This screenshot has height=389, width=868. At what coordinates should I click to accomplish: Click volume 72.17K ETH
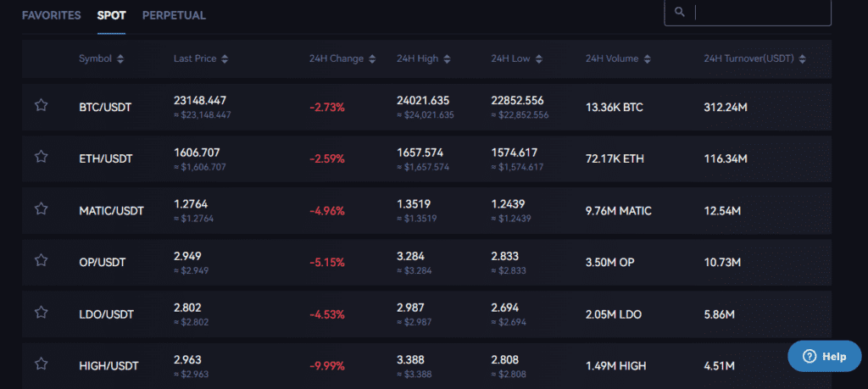coord(615,159)
